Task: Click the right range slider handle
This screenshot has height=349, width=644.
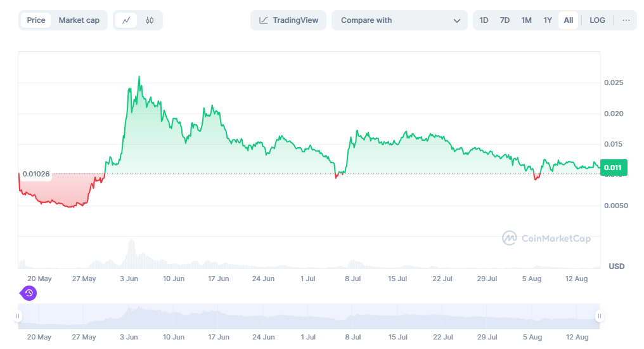Action: (598, 316)
